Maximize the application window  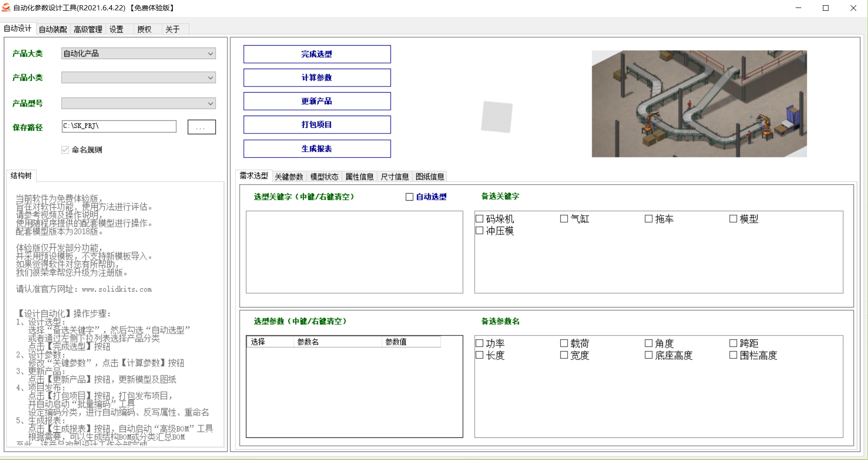point(826,8)
